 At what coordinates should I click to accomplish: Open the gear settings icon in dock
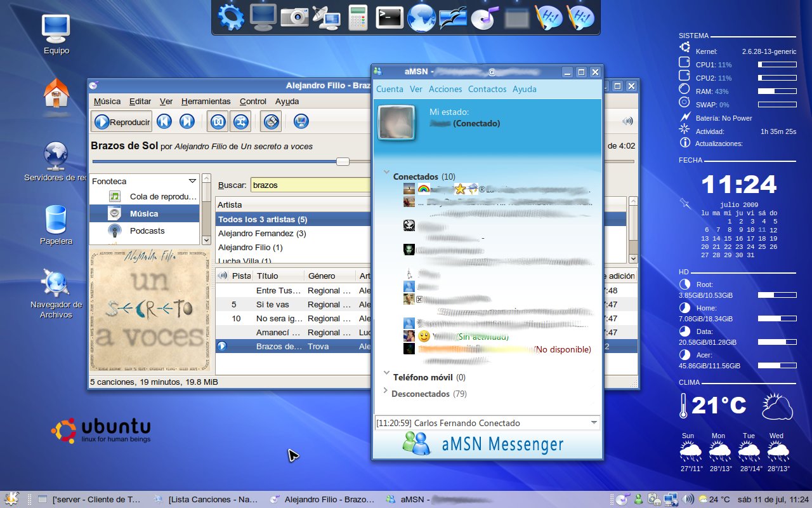tap(231, 17)
